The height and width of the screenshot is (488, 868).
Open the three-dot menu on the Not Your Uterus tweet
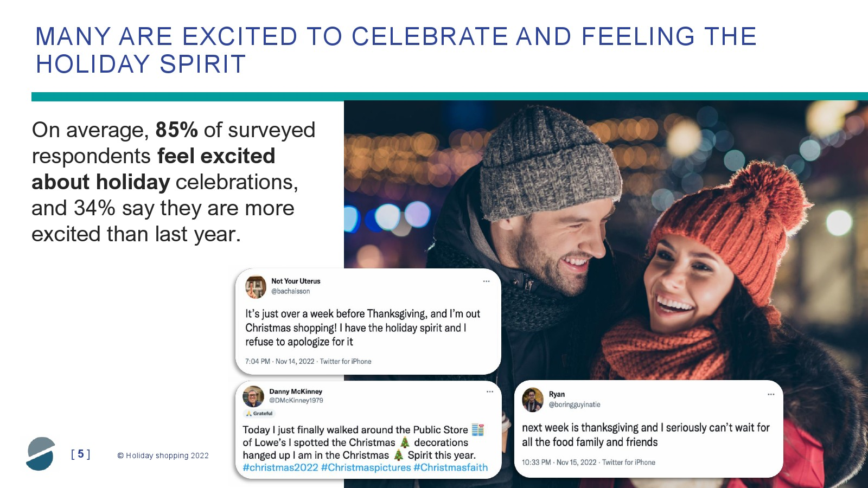click(486, 281)
